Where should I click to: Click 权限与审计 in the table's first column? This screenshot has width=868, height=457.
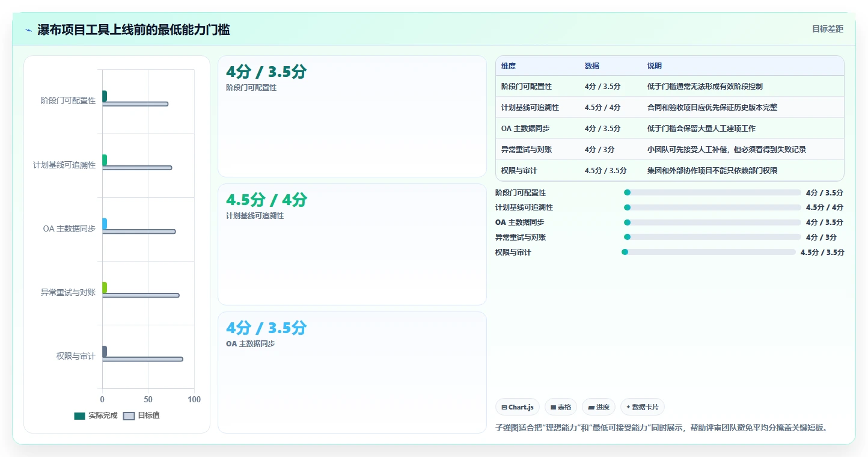pyautogui.click(x=519, y=171)
